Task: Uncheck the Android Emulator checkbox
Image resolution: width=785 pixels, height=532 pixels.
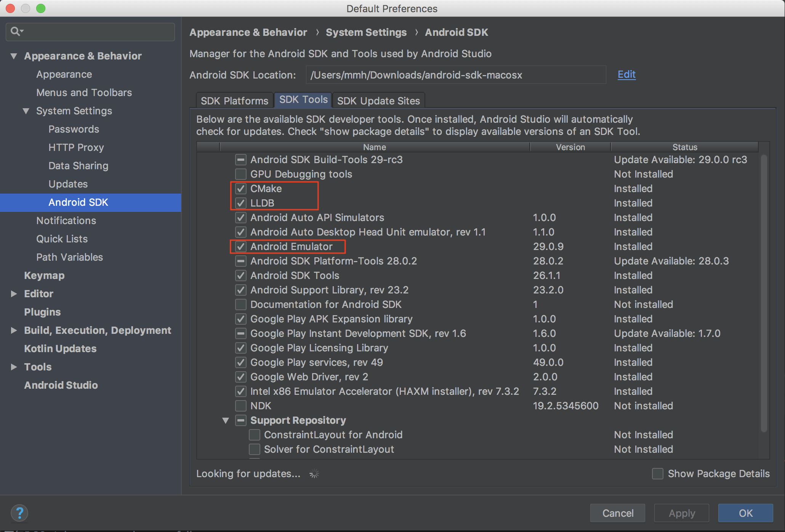Action: (240, 247)
